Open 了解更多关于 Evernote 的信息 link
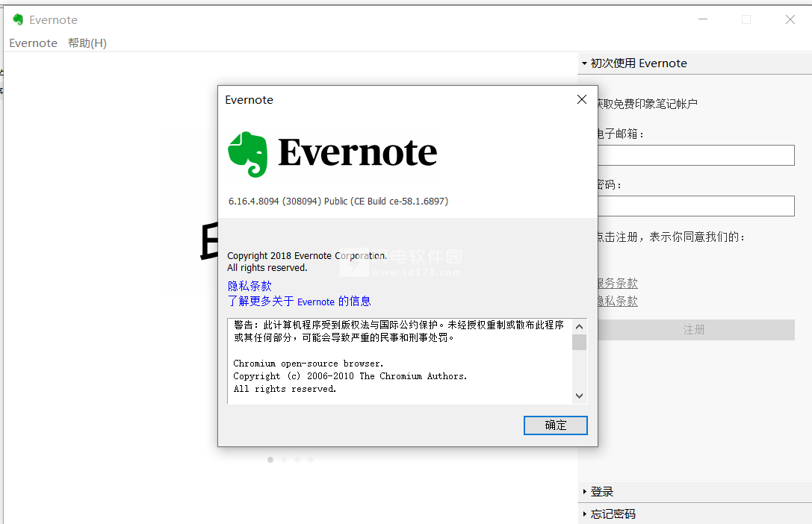The image size is (812, 524). coord(299,301)
